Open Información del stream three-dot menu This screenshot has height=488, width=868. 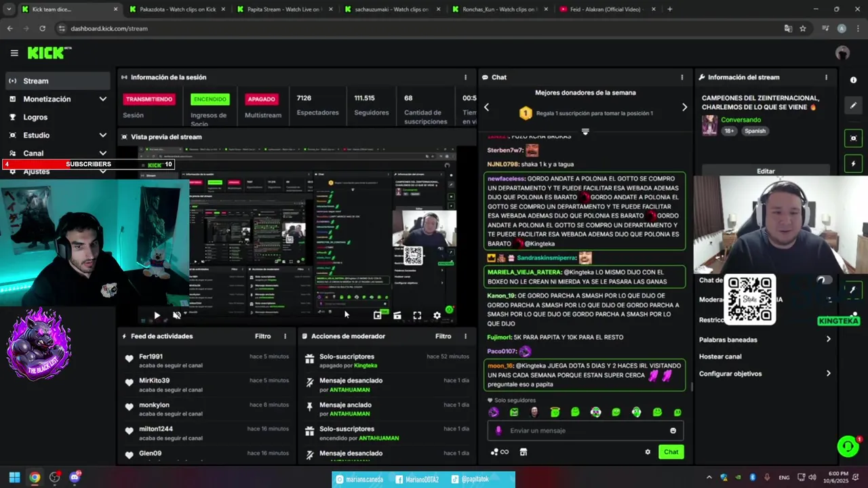pos(826,77)
